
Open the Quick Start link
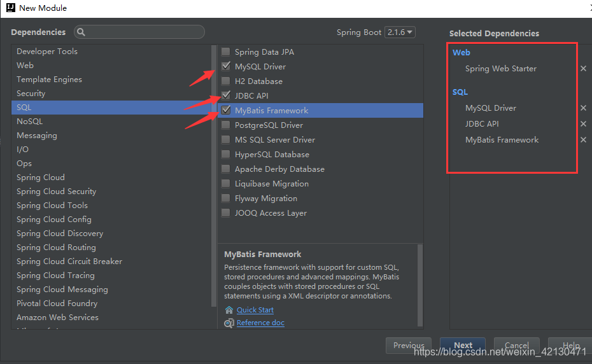(x=255, y=310)
